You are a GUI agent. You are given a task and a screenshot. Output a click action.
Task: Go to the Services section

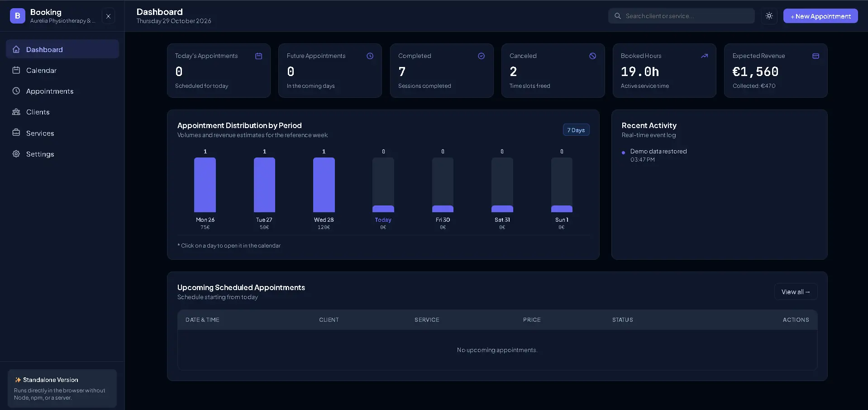click(x=62, y=133)
